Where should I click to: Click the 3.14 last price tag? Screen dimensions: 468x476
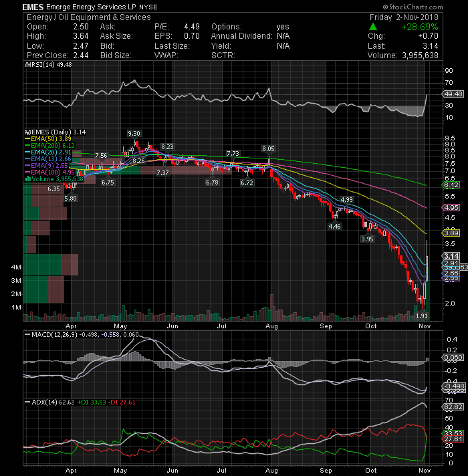[x=451, y=256]
